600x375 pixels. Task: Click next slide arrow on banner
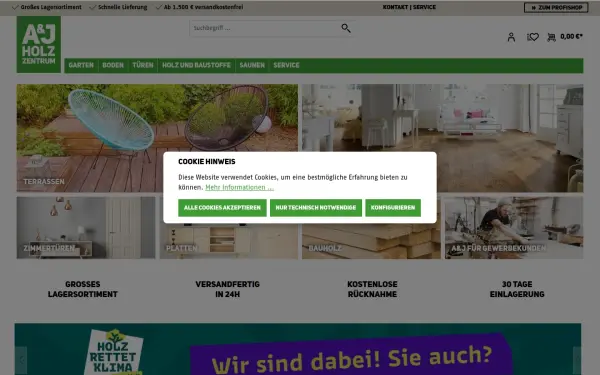[x=577, y=360]
